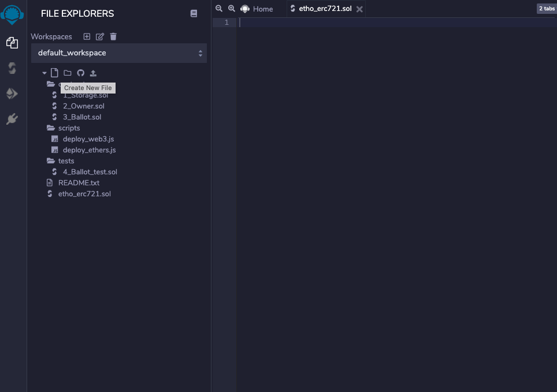
Task: Click Solidity icon beside 4_Ballot_test.sol
Action: tap(54, 172)
